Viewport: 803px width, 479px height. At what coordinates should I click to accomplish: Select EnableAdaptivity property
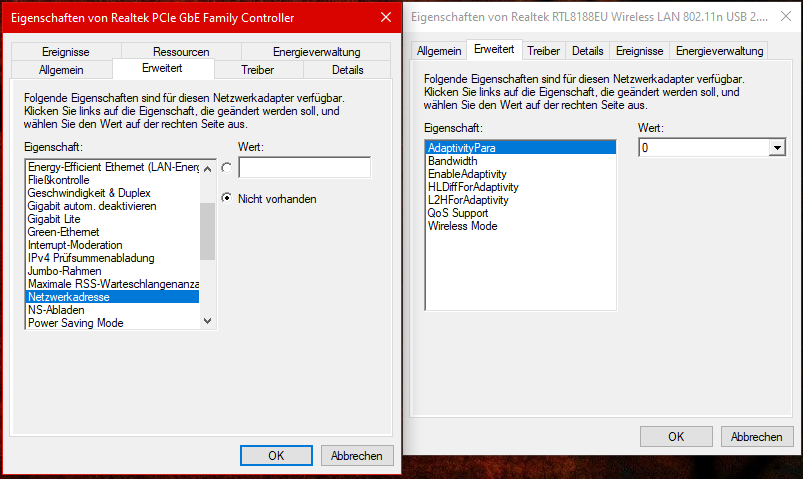coord(521,174)
